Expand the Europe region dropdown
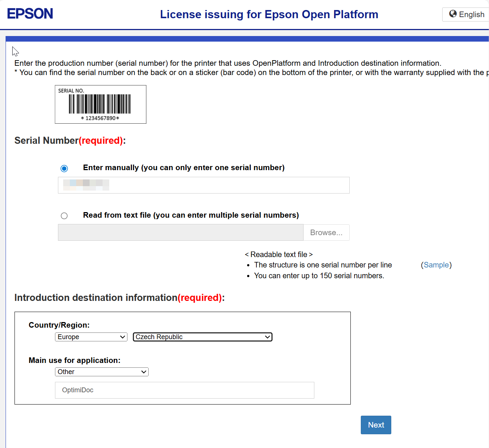Image resolution: width=489 pixels, height=448 pixels. [x=91, y=337]
